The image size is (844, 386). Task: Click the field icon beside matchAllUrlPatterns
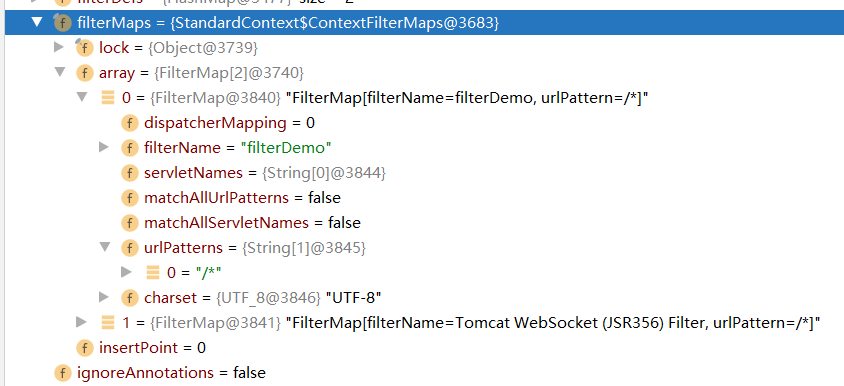[x=130, y=198]
